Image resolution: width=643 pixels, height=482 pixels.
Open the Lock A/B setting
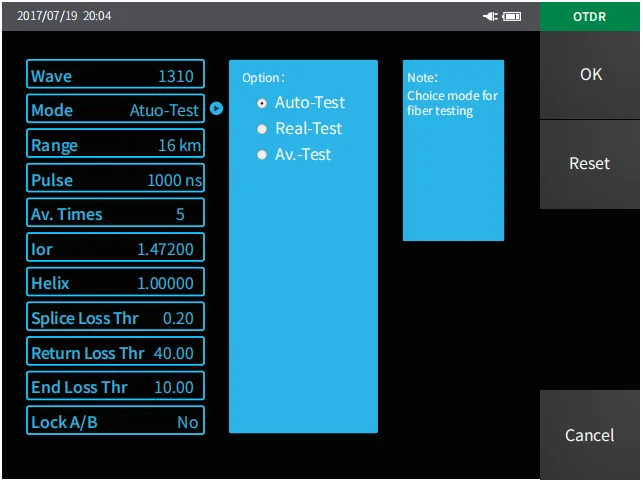click(x=115, y=420)
